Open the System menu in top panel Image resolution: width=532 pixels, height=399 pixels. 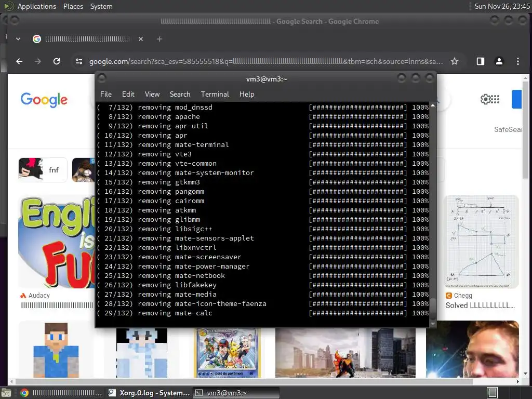point(101,6)
